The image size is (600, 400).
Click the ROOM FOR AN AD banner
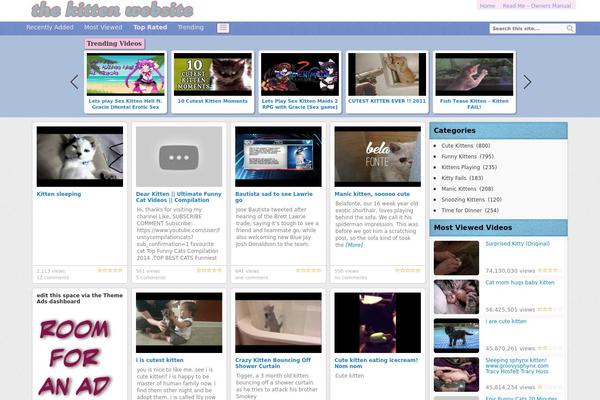click(x=75, y=357)
